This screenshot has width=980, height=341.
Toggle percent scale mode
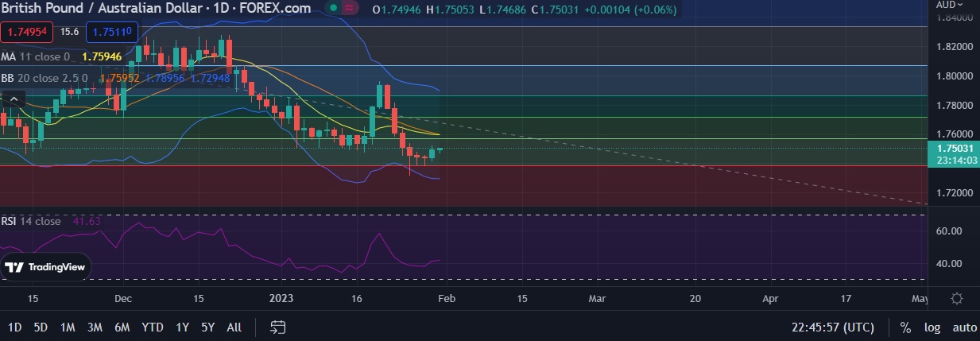tap(905, 327)
